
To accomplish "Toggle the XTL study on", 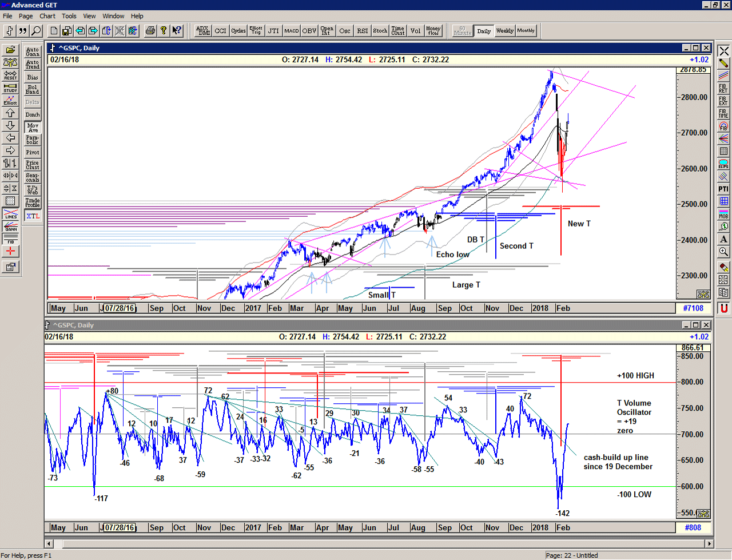I will (33, 216).
